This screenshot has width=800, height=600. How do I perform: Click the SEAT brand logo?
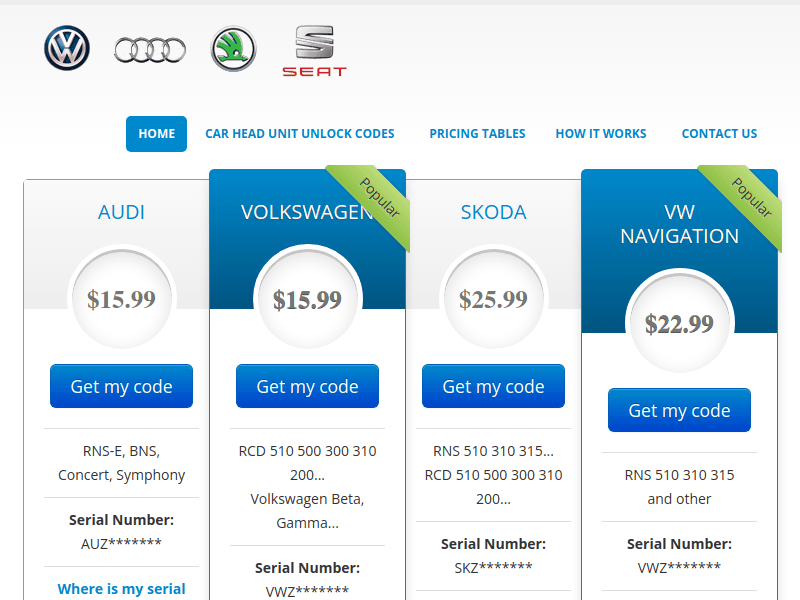coord(315,48)
